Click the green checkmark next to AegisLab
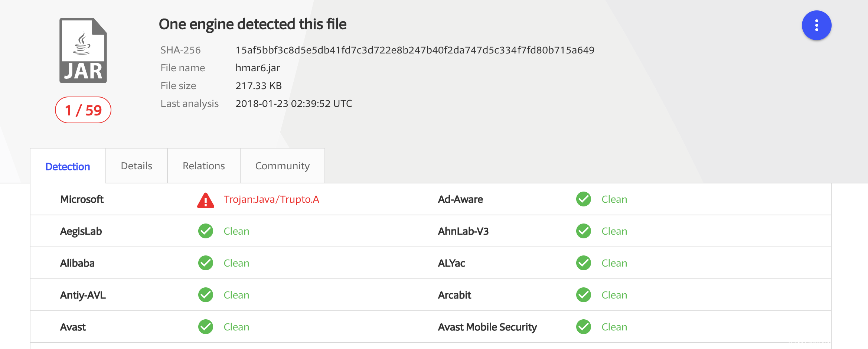Viewport: 868px width, 349px height. click(205, 231)
